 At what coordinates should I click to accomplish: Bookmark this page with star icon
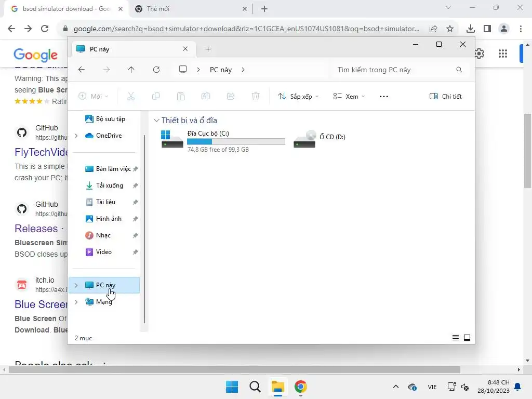(450, 29)
